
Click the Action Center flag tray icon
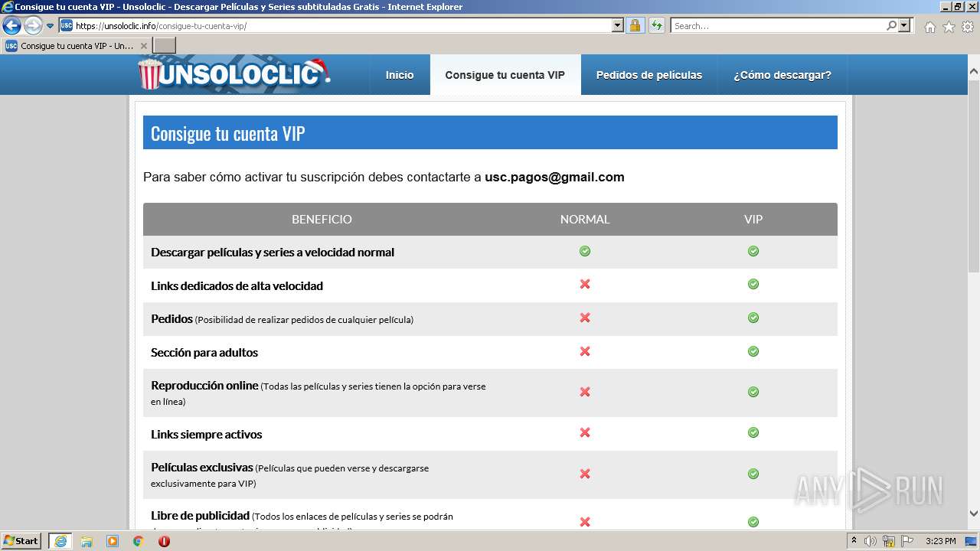(907, 541)
